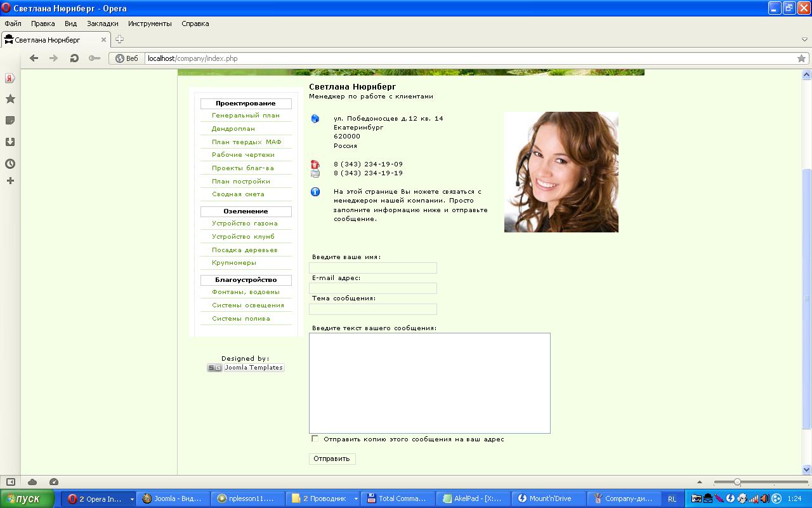Open Дендроплан link
The image size is (812, 508).
(x=233, y=129)
